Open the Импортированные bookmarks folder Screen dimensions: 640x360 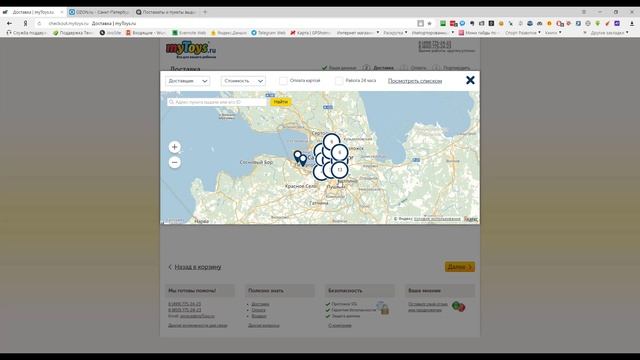[x=433, y=33]
